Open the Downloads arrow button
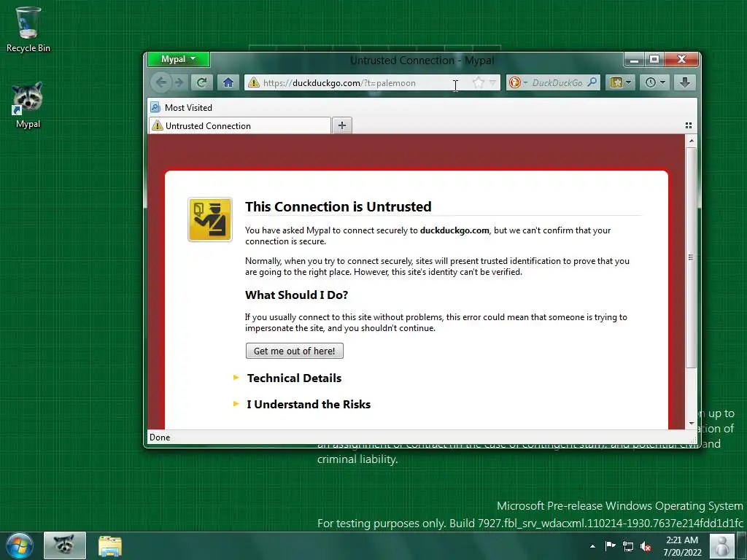The image size is (747, 560). [x=684, y=82]
